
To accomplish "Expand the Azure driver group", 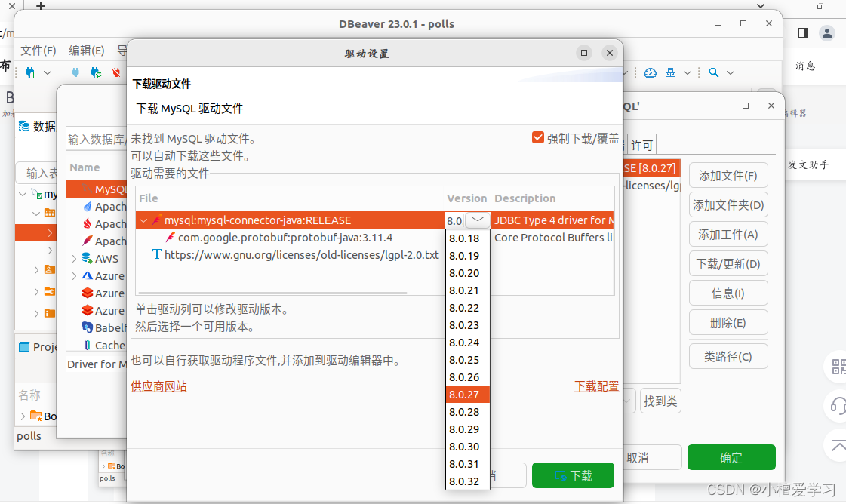I will point(74,275).
